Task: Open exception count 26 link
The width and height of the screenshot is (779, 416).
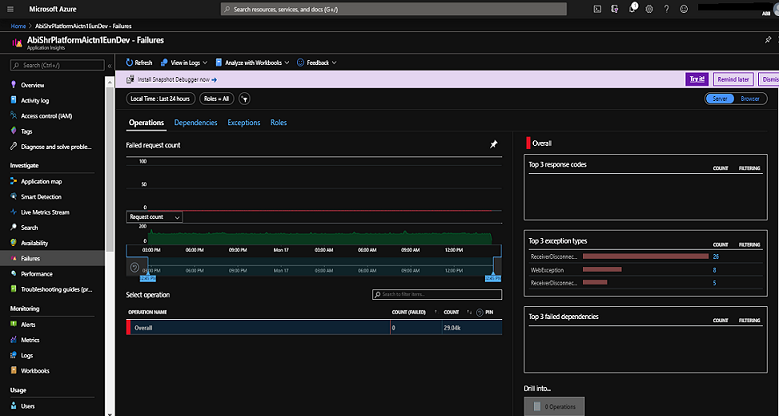Action: point(716,256)
